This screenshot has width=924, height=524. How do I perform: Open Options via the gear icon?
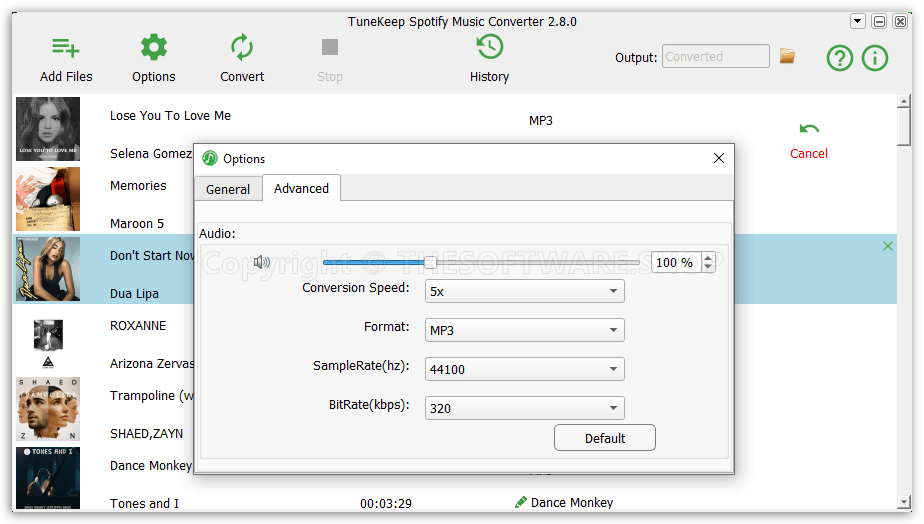(x=154, y=47)
